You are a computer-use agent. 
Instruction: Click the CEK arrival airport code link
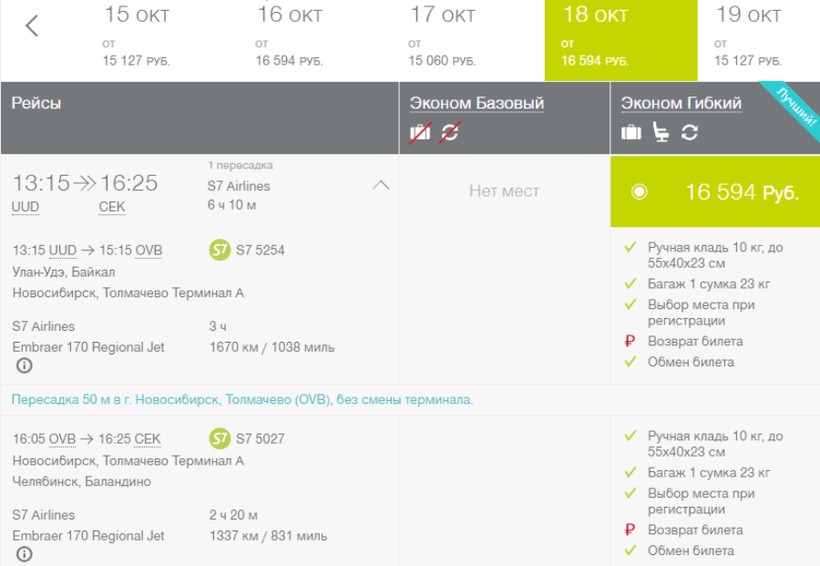tap(112, 207)
